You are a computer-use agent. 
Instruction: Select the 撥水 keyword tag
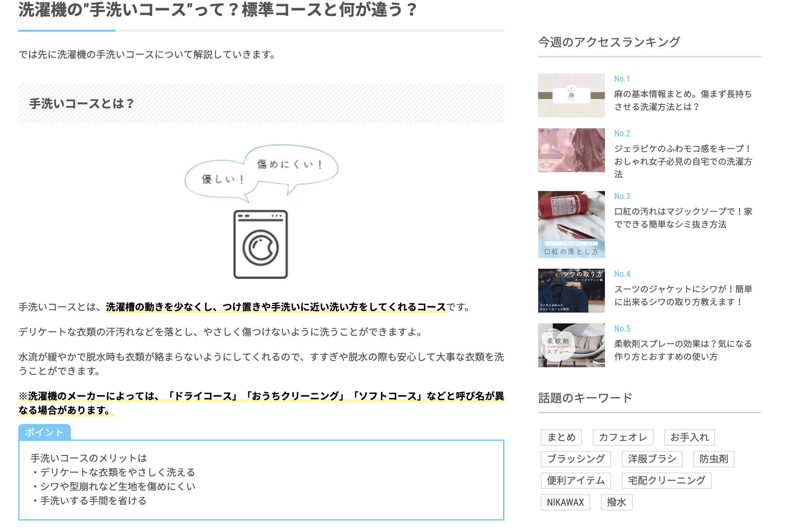(x=616, y=502)
